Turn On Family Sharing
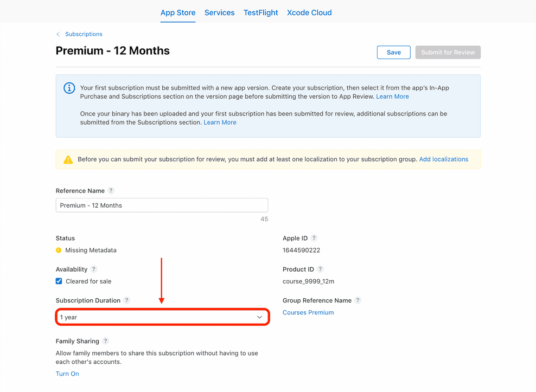The image size is (536, 392). [67, 374]
